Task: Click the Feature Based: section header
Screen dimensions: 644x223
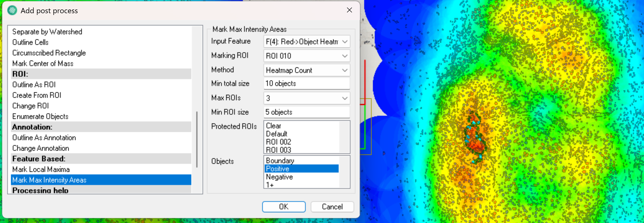Action: click(101, 159)
